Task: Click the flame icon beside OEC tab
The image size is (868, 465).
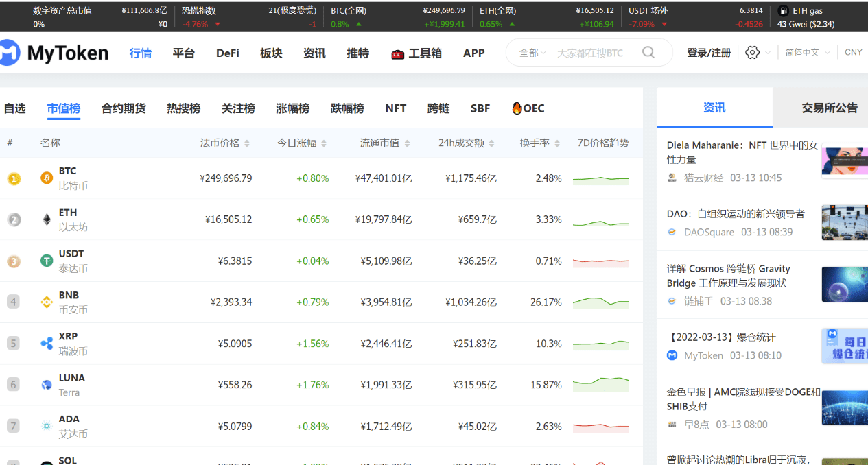Action: coord(517,108)
